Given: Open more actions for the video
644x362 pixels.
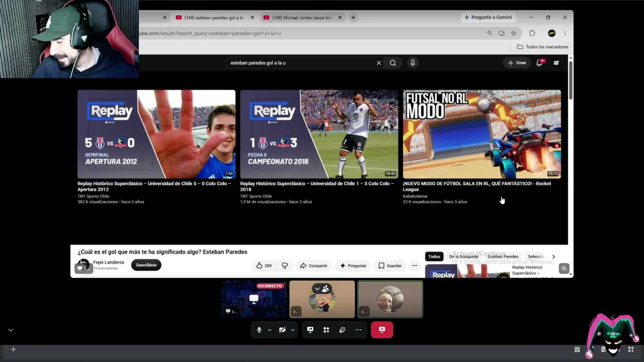Looking at the screenshot, I should coord(415,265).
